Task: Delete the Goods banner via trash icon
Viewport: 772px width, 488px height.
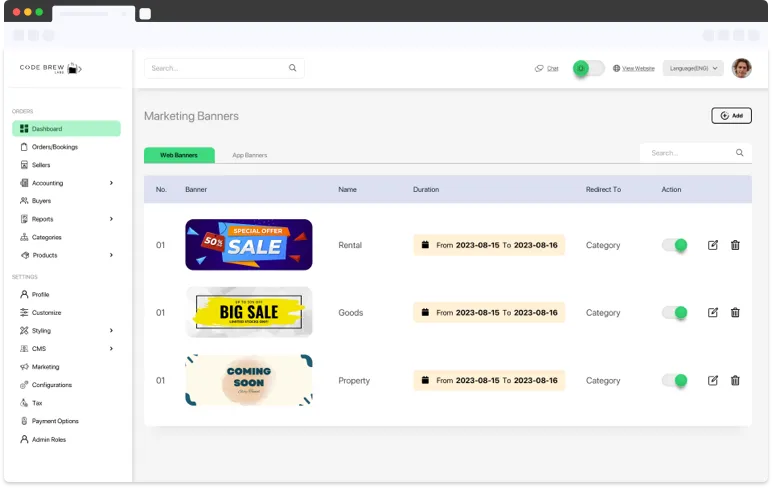Action: tap(735, 312)
